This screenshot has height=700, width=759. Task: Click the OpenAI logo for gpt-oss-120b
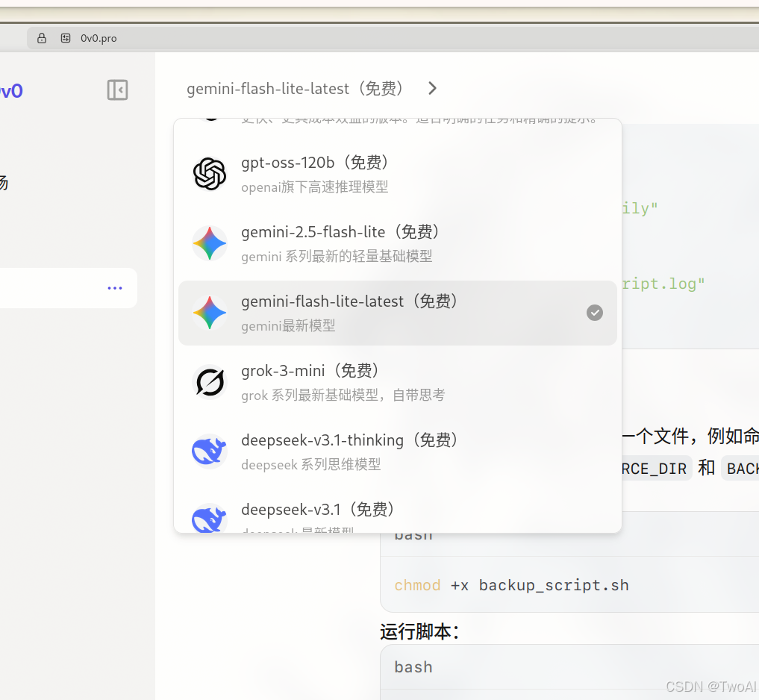tap(210, 174)
